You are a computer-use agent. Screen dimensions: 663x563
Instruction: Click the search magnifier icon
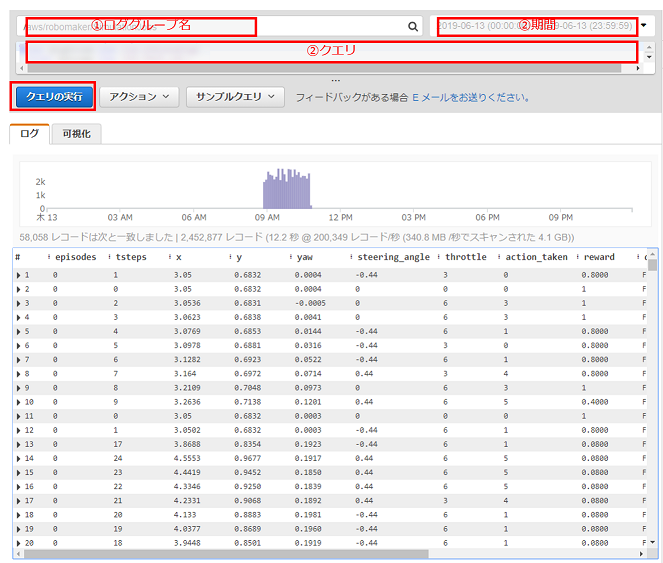point(413,27)
